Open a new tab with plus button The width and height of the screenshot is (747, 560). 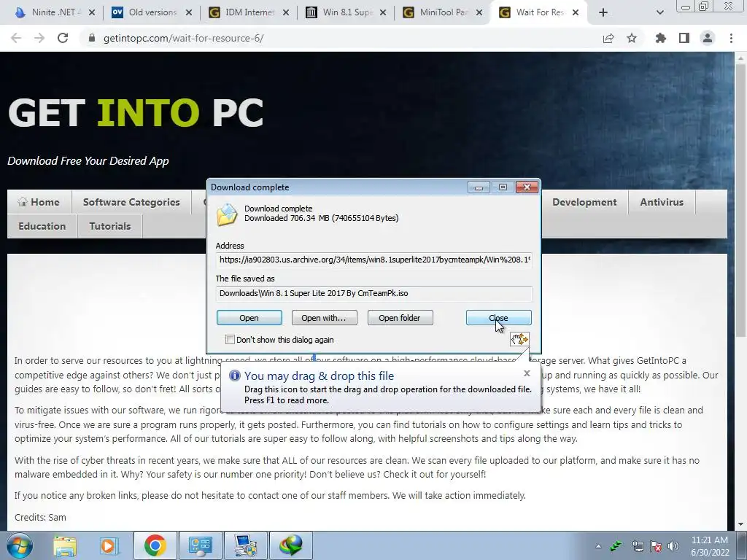click(603, 12)
